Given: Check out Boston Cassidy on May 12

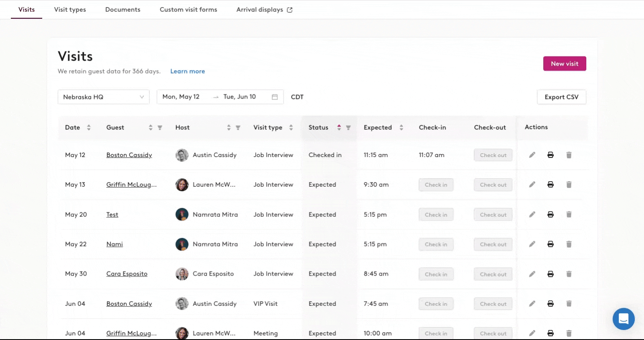Looking at the screenshot, I should (493, 155).
